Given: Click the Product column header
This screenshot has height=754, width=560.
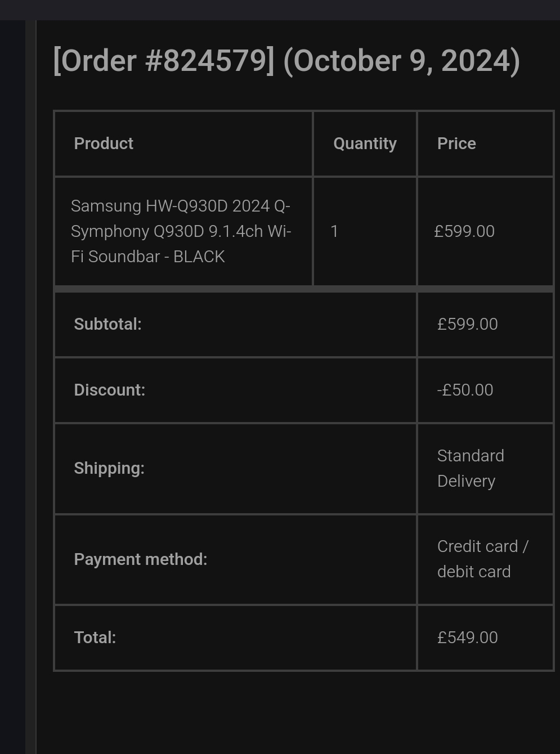Looking at the screenshot, I should tap(104, 143).
